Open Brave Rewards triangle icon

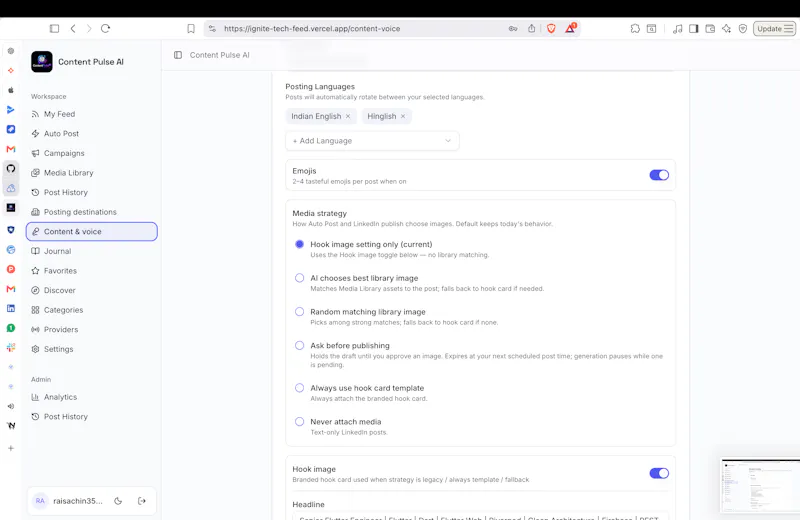coord(570,28)
